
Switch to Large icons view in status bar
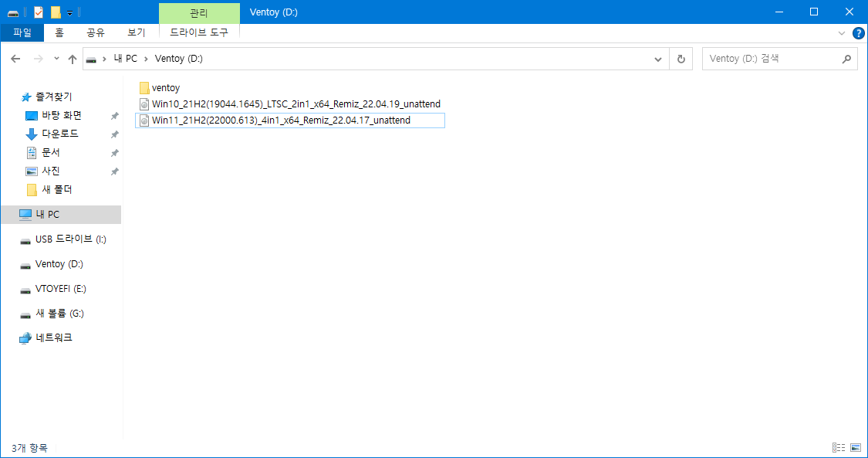point(856,447)
